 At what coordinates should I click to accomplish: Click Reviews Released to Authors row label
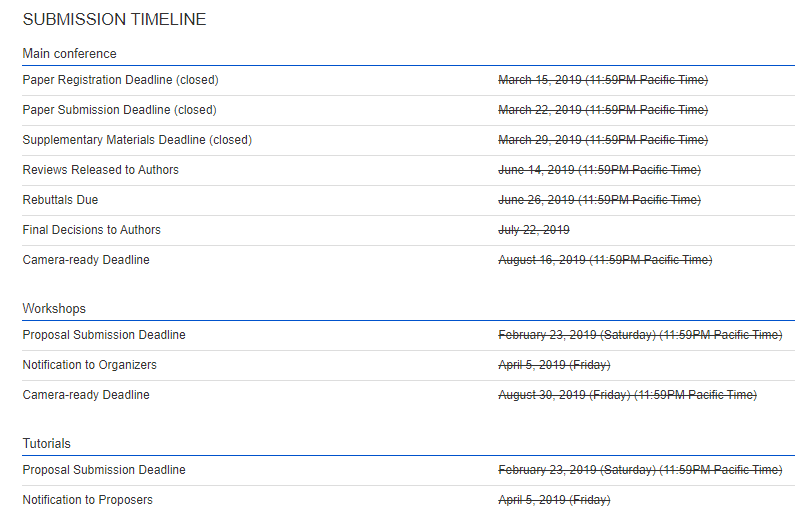(x=101, y=170)
